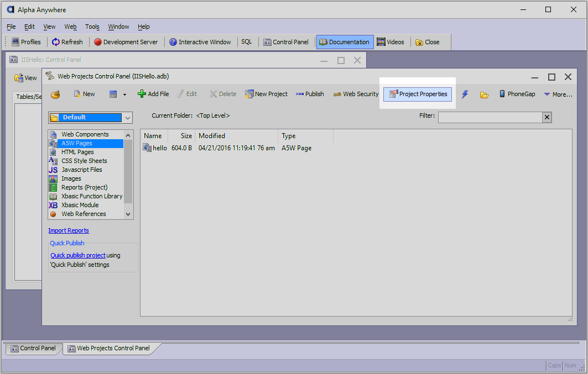Click the paint palette icon in Web Projects toolbar

click(55, 94)
